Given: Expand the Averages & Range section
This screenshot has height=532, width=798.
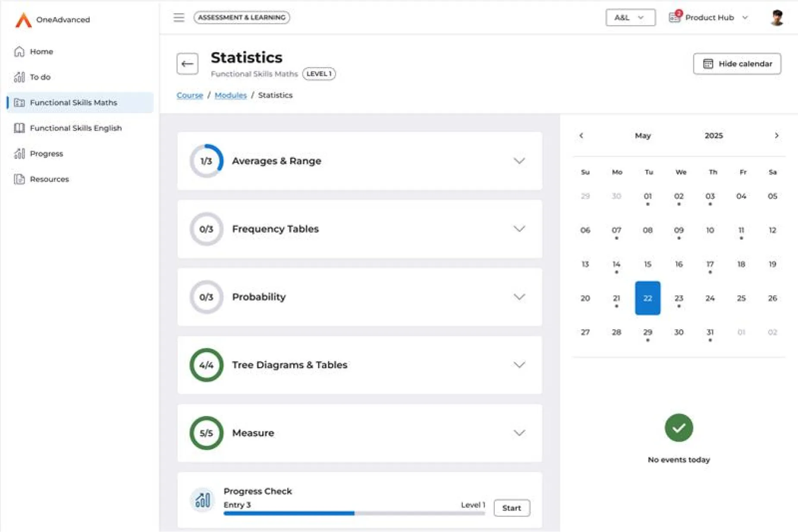Looking at the screenshot, I should pos(519,161).
